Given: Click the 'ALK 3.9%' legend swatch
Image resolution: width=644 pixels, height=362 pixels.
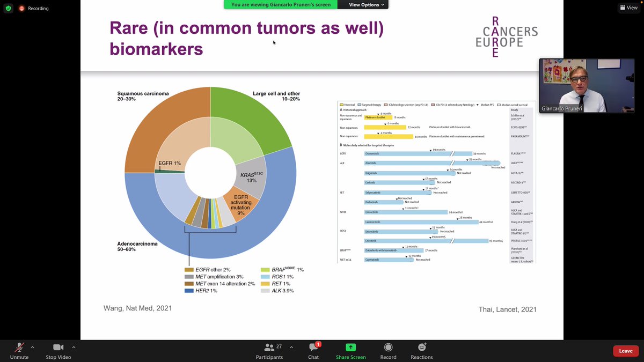Looking at the screenshot, I should click(x=265, y=291).
